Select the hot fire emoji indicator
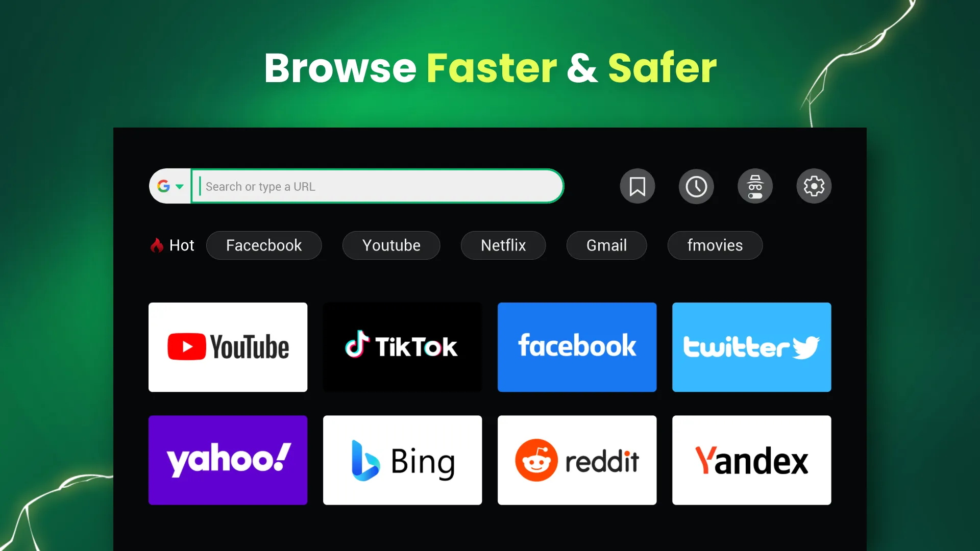The height and width of the screenshot is (551, 980). [x=156, y=245]
